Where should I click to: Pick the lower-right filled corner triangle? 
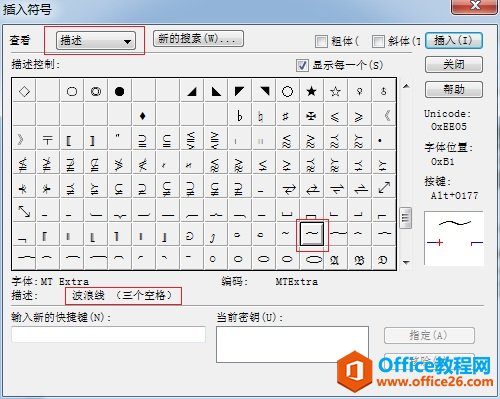(192, 91)
